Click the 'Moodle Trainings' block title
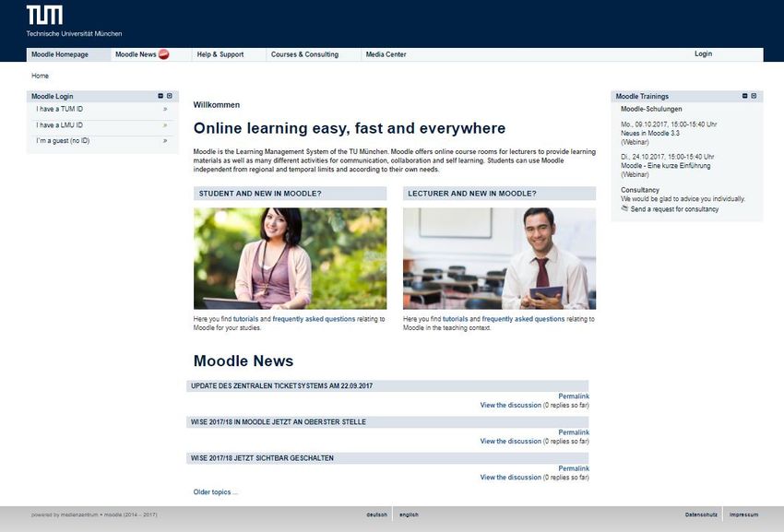The height and width of the screenshot is (532, 784). (x=642, y=97)
